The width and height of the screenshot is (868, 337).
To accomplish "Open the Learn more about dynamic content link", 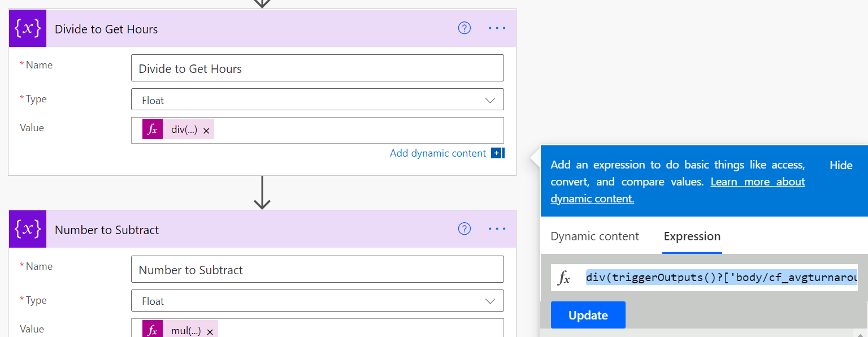I will coord(757,182).
